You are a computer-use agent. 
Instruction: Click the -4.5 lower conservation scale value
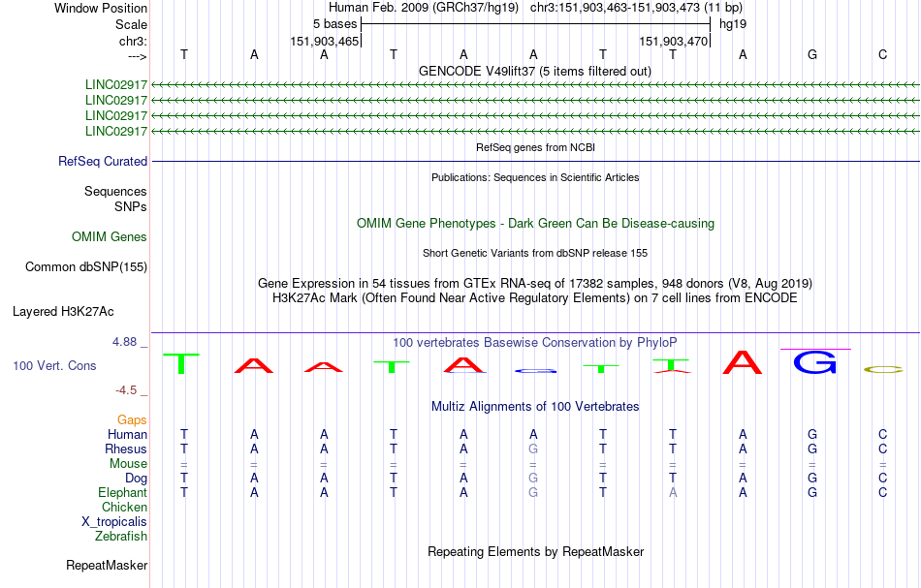coord(126,390)
